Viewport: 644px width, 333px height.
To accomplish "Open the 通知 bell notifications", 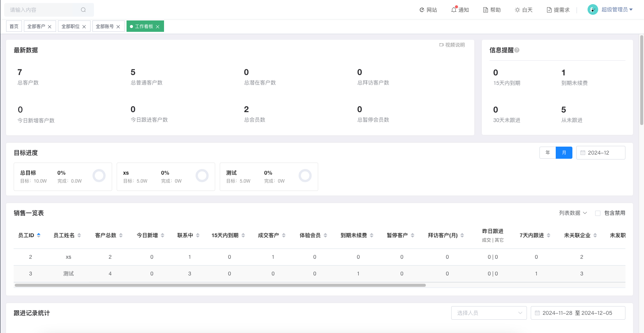I will (x=454, y=10).
